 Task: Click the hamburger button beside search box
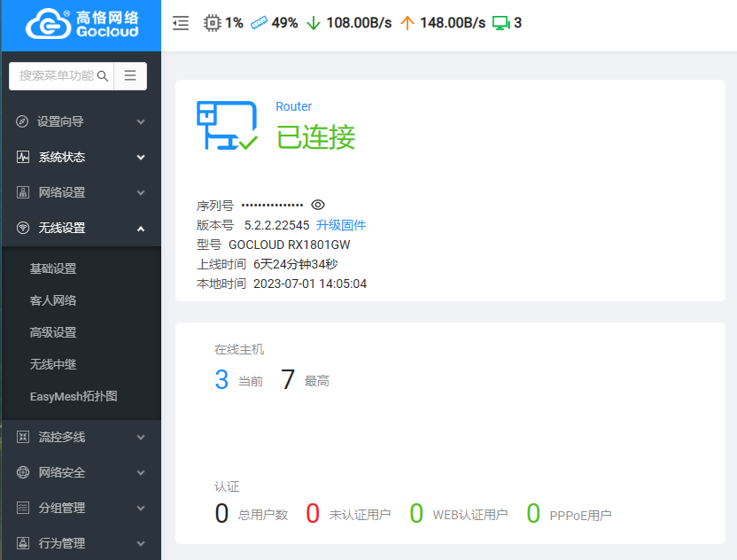(130, 76)
